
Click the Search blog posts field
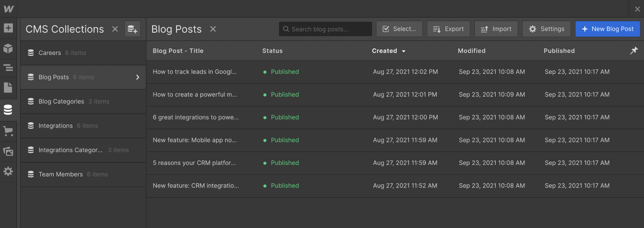click(325, 29)
